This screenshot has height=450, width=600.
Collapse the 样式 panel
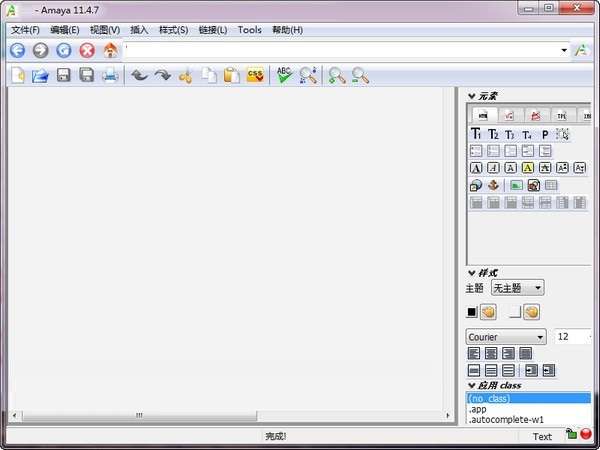coord(472,273)
